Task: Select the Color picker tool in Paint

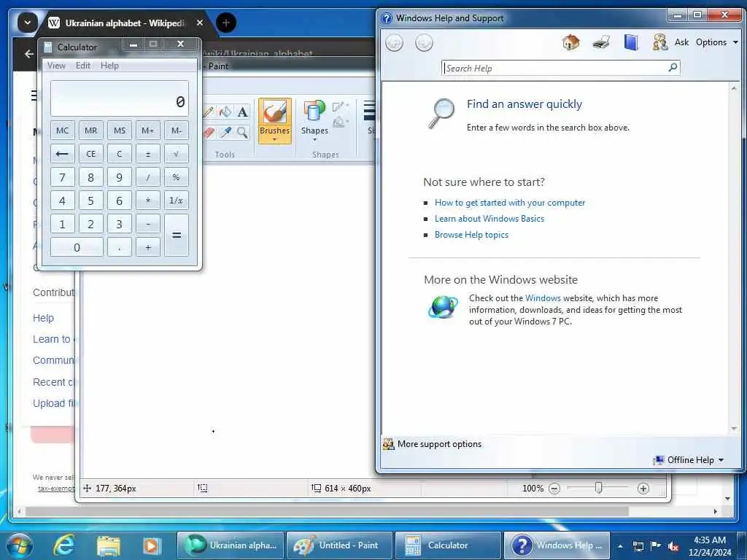Action: click(225, 133)
